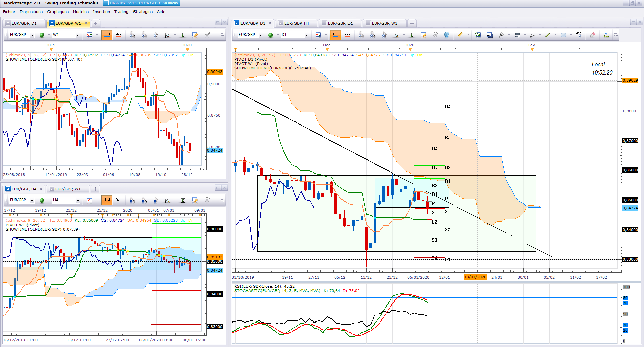Expand the ruler tool dropdown arrow
Image resolution: width=644 pixels, height=347 pixels.
468,35
